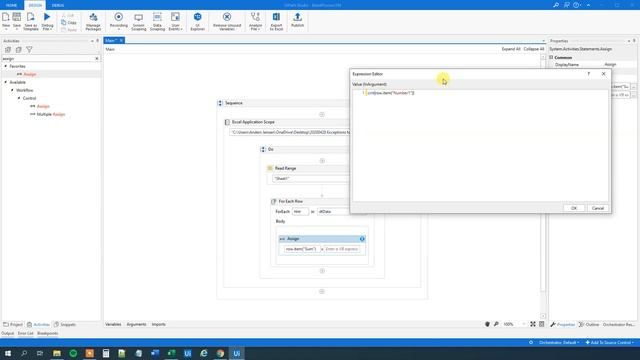Open Chrome from the taskbar
Image resolution: width=640 pixels, height=360 pixels.
click(x=220, y=353)
